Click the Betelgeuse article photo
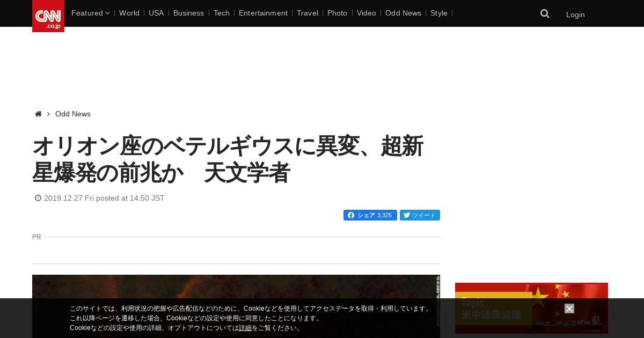The width and height of the screenshot is (644, 338). [236, 306]
